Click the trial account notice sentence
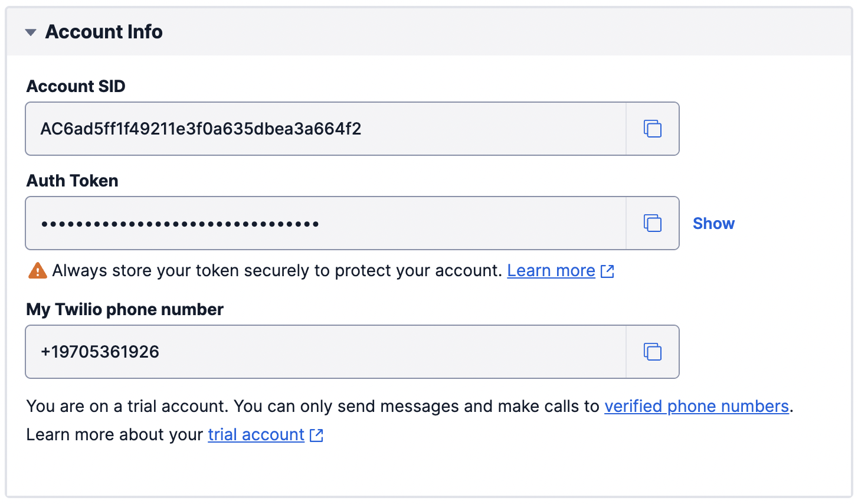858x504 pixels. 313,406
